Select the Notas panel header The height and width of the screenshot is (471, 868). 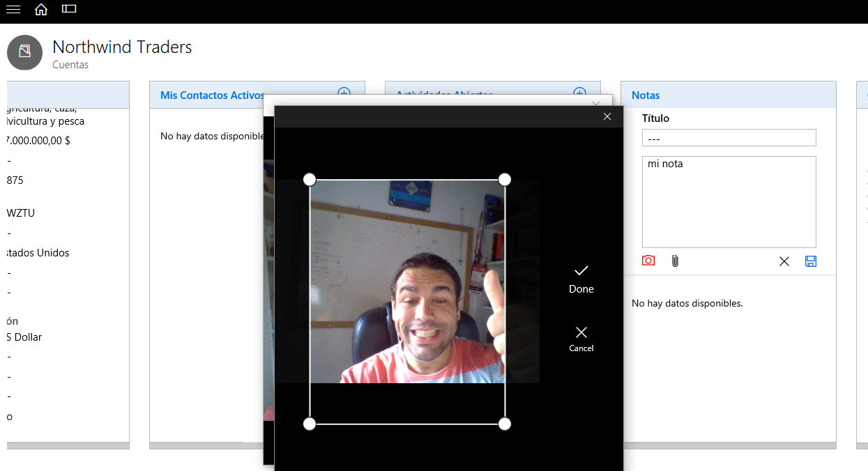point(646,95)
